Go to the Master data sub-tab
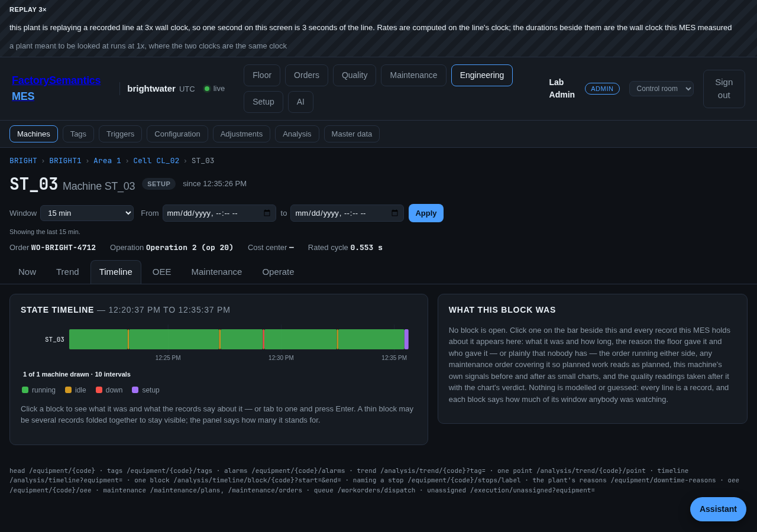 352,134
